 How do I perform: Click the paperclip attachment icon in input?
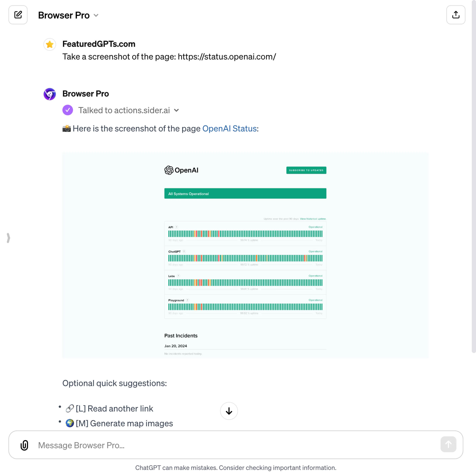point(24,445)
